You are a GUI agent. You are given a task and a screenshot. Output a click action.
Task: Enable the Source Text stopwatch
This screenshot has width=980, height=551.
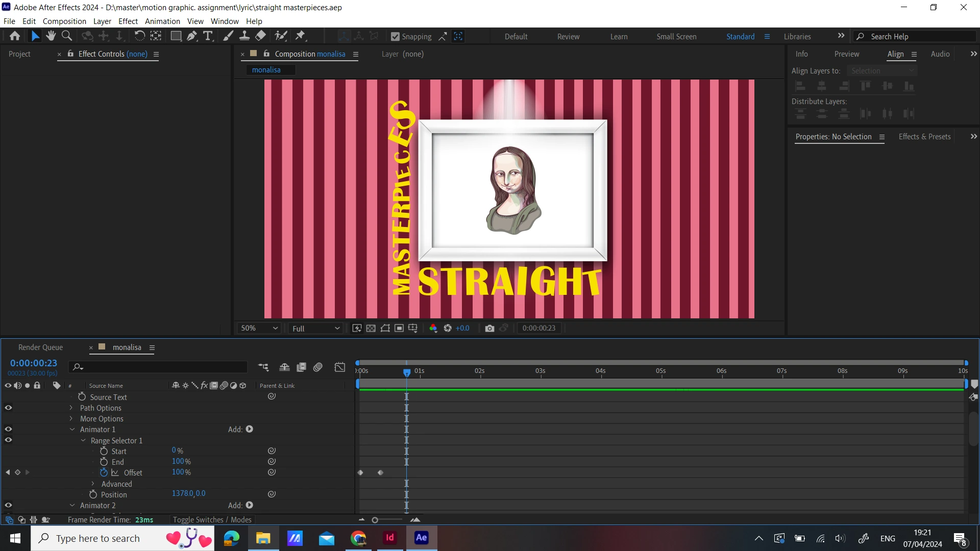pyautogui.click(x=82, y=397)
